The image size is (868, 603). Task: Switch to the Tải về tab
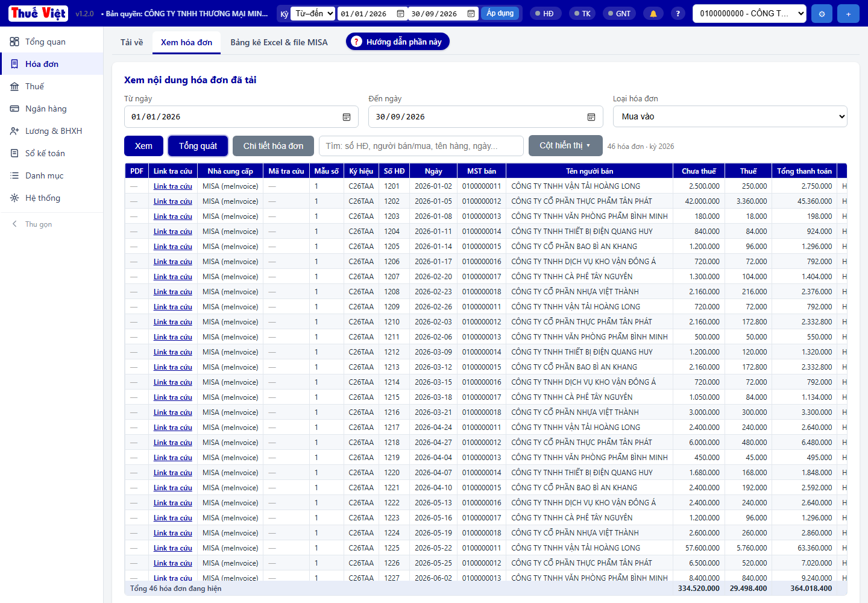coord(131,42)
